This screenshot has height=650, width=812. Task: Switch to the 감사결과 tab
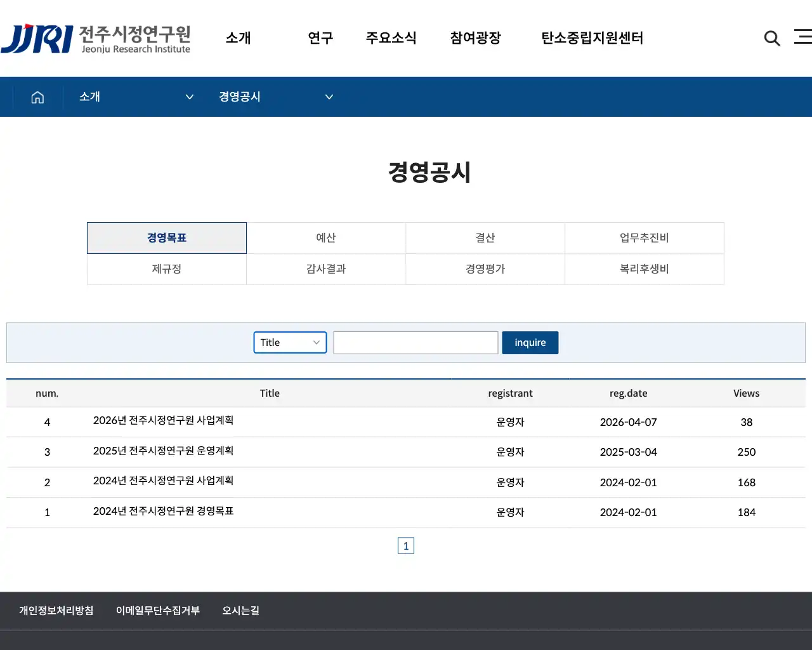326,269
